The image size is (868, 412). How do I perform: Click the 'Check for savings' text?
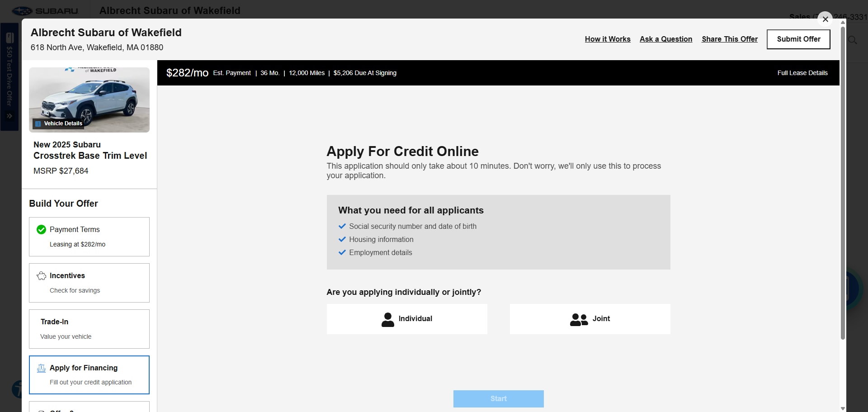tap(75, 290)
